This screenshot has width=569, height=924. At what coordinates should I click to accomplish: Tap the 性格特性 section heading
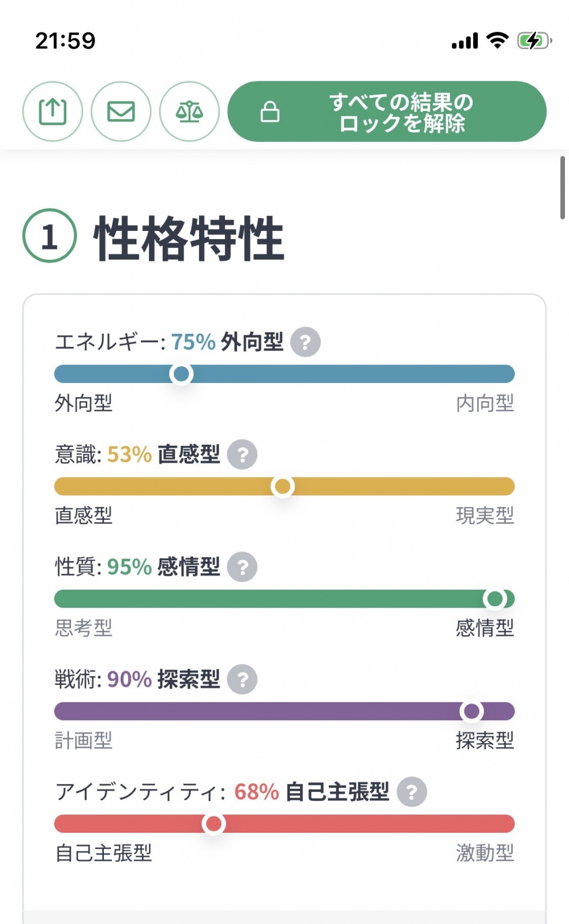[189, 238]
